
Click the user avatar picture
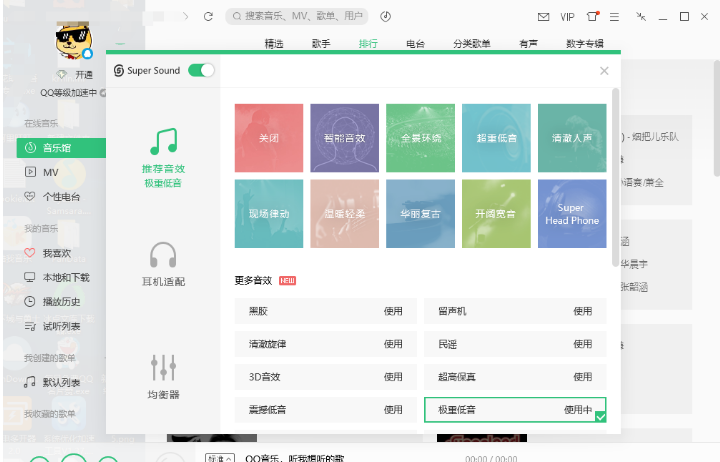73,40
